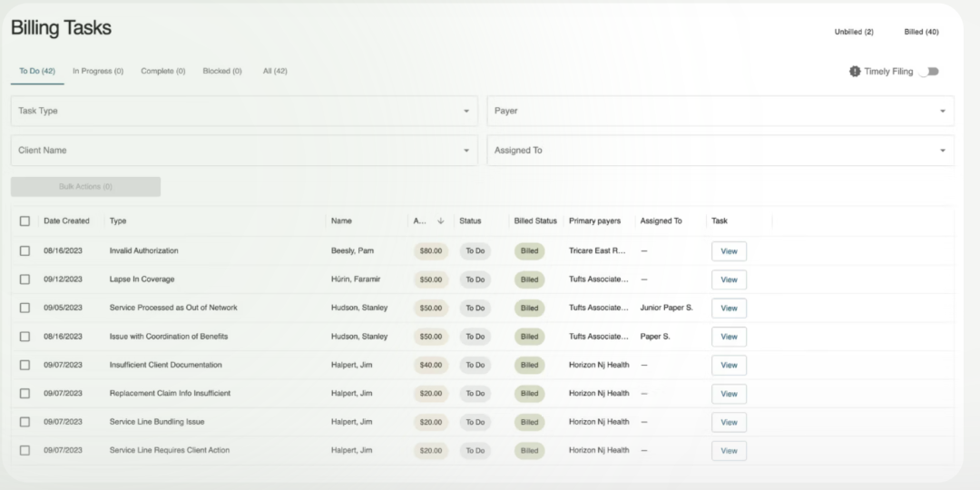Click Tricare East payer cell
Viewport: 980px width, 490px height.
click(x=597, y=250)
